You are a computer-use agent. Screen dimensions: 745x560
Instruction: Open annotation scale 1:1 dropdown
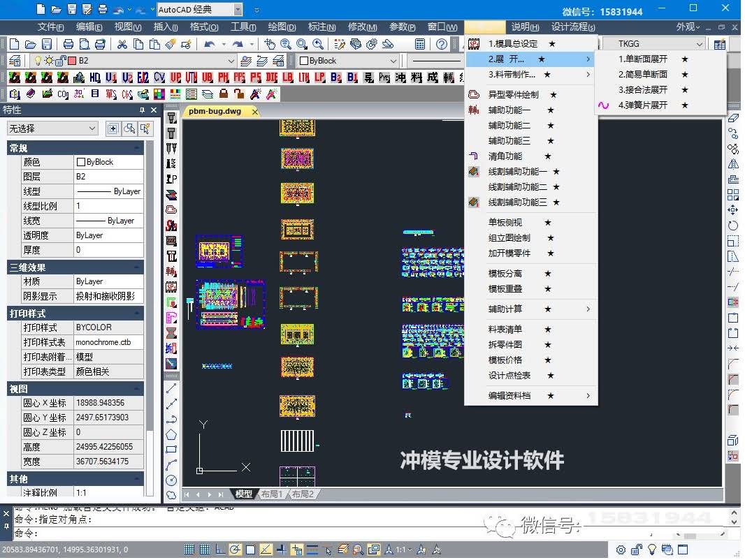(x=404, y=550)
